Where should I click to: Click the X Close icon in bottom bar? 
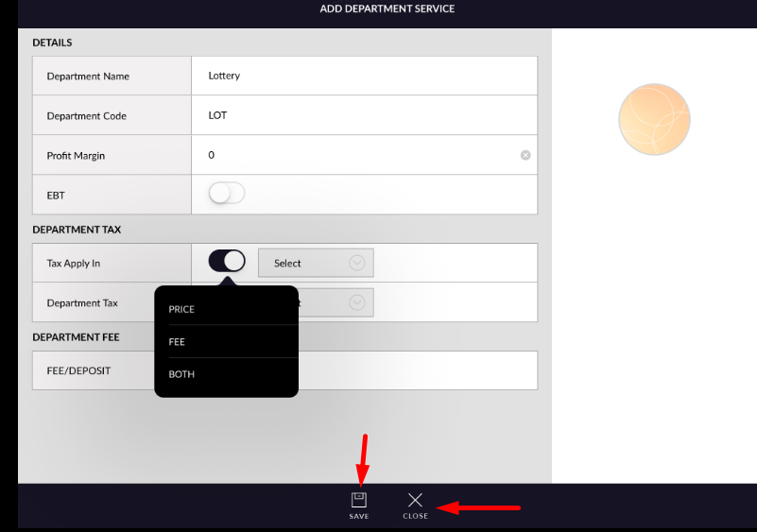415,500
